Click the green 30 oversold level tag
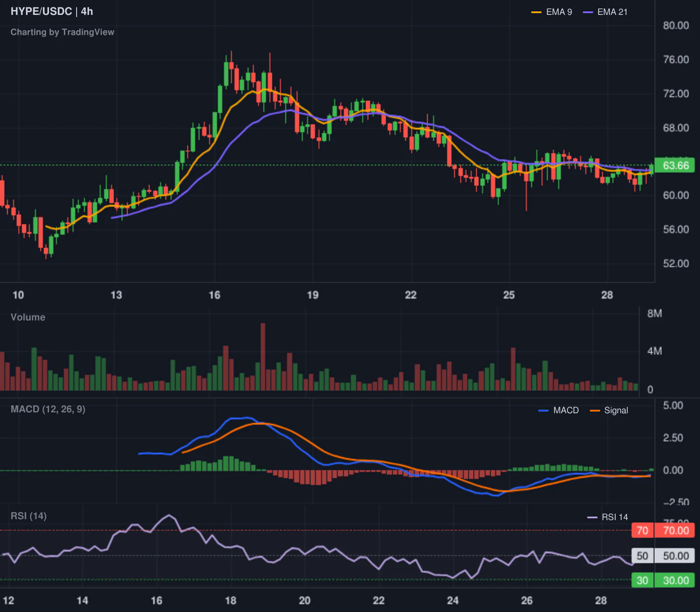This screenshot has height=612, width=700. 642,580
